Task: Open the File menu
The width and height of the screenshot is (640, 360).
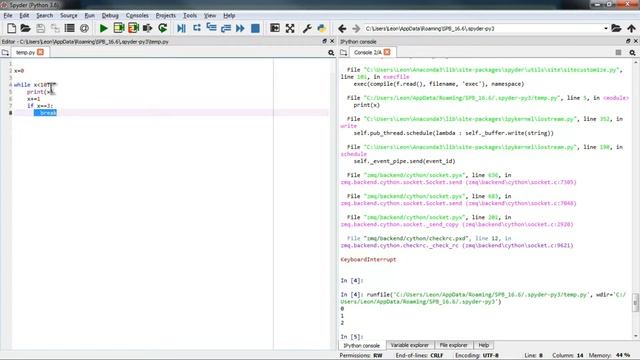Action: point(8,16)
